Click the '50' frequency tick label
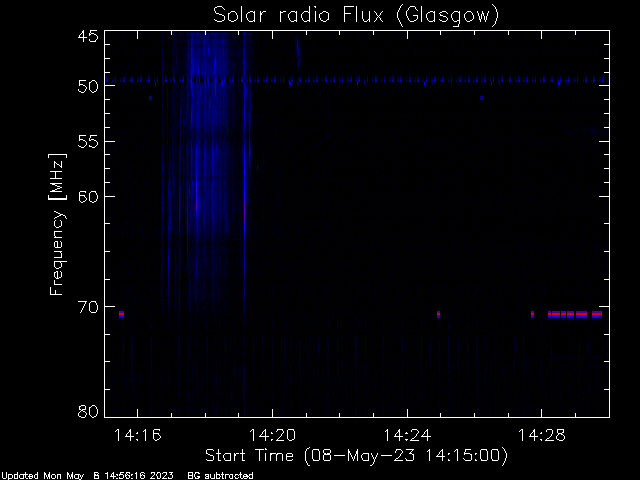Screen dimensions: 640x480 coord(88,87)
